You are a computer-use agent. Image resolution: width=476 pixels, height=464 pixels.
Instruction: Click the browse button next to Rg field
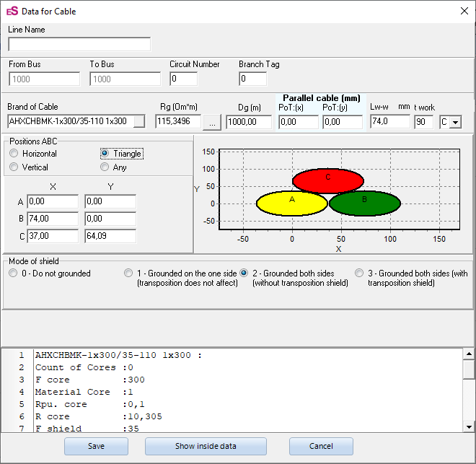click(x=212, y=122)
